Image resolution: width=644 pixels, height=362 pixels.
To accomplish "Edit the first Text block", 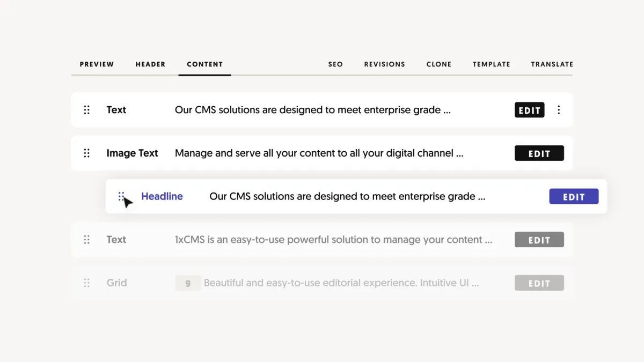I will coord(530,110).
